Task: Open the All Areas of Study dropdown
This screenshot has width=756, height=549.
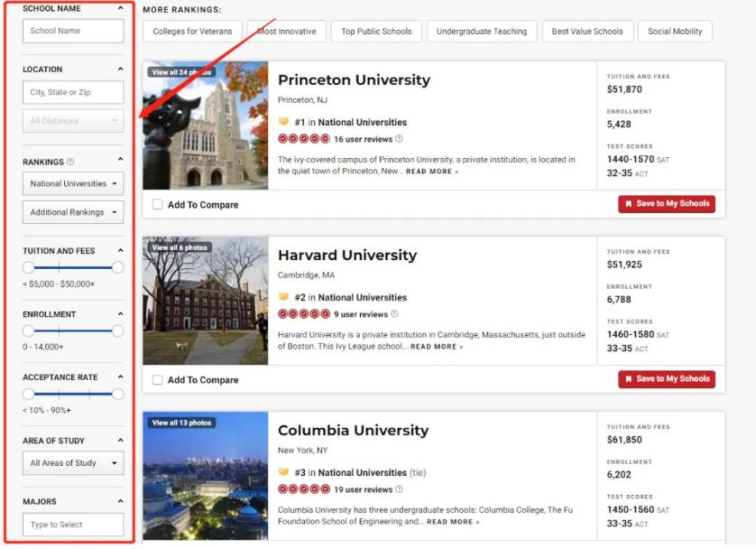Action: point(73,463)
